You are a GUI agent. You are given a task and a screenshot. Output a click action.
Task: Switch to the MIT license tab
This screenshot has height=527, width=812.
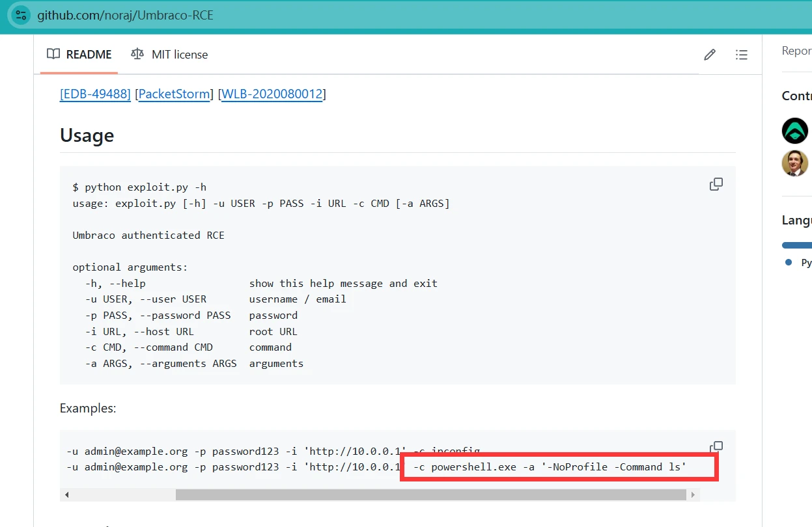(x=169, y=55)
